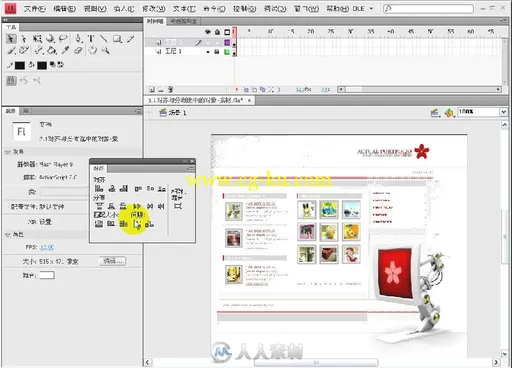Switch to the Motion Editor tab
This screenshot has width=512, height=368.
click(x=184, y=21)
